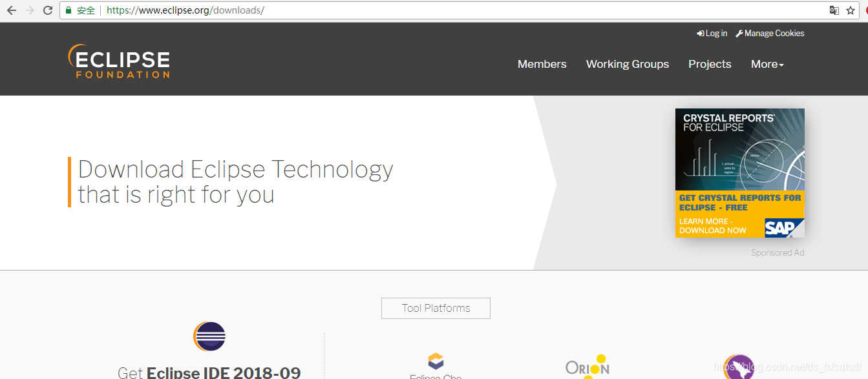The width and height of the screenshot is (868, 379).
Task: Click the browser forward arrow
Action: (29, 10)
